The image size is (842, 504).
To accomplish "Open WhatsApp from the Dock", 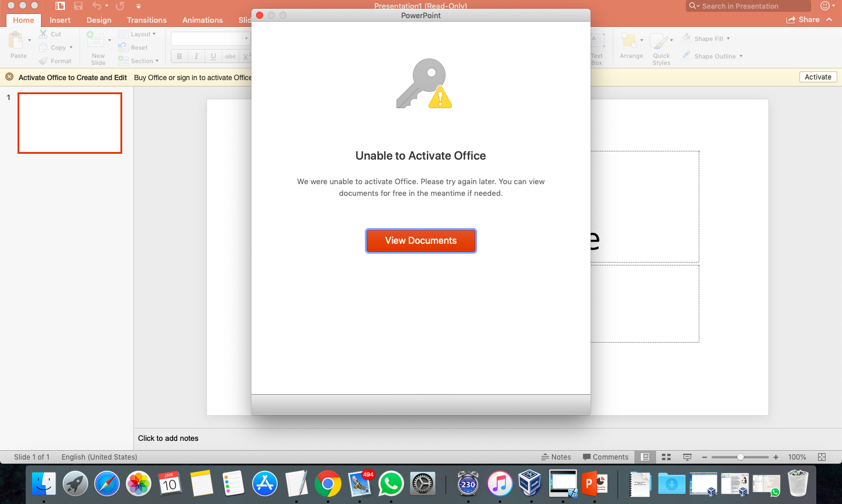I will click(391, 484).
